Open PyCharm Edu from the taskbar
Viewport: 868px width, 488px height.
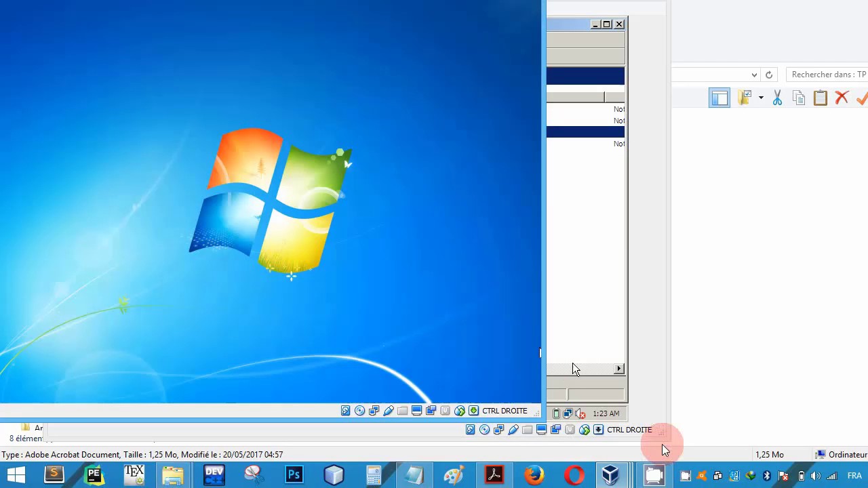click(x=94, y=475)
